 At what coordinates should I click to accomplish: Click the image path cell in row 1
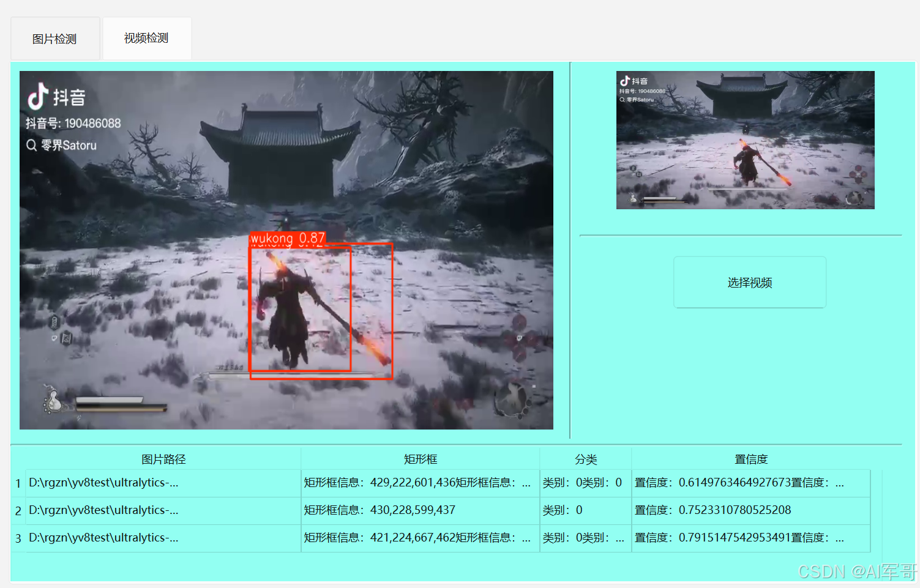point(163,483)
